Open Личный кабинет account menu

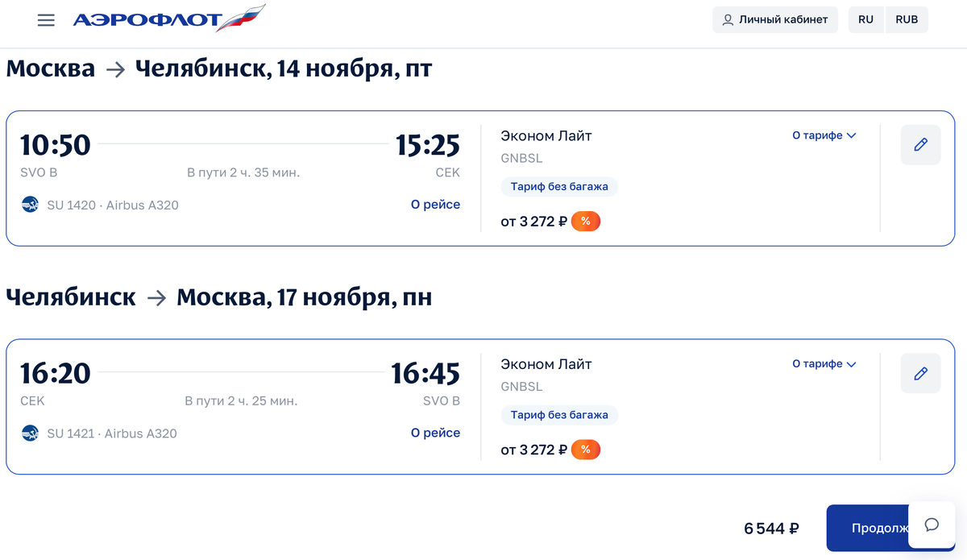click(x=774, y=19)
